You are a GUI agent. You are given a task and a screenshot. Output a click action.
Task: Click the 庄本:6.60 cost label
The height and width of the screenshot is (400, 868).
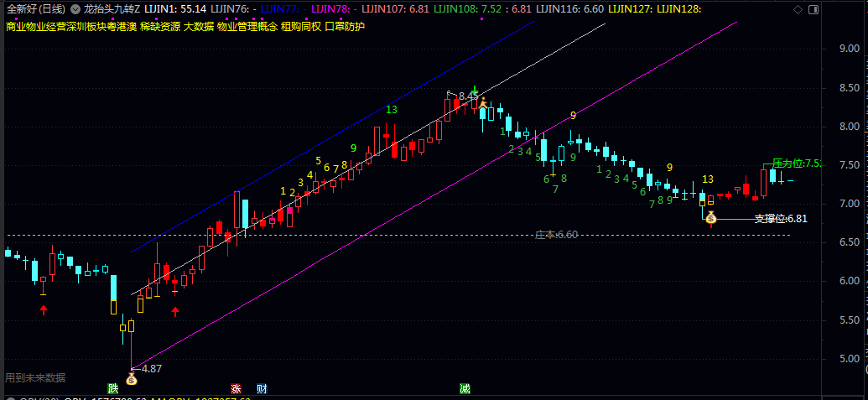tap(556, 235)
